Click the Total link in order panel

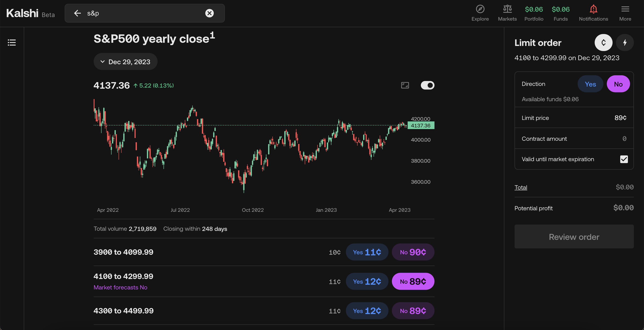click(520, 187)
